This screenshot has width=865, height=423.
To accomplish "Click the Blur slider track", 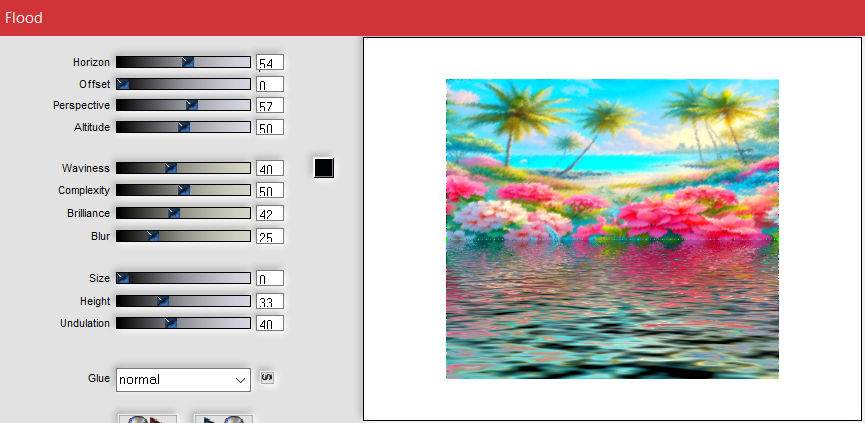I will point(183,236).
